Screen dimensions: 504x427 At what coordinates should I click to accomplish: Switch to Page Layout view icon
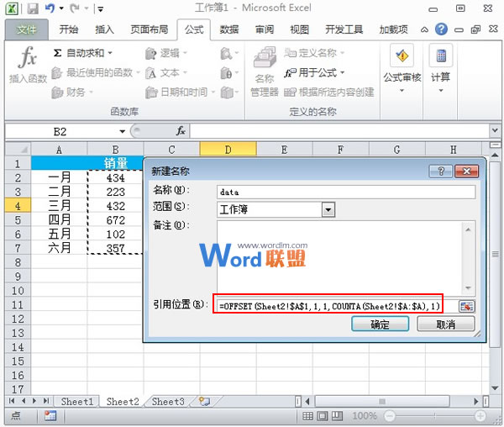point(322,416)
